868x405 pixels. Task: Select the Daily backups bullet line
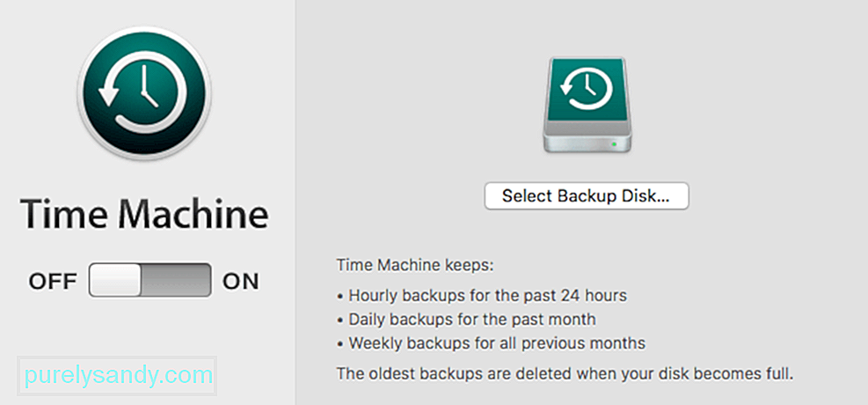click(466, 320)
